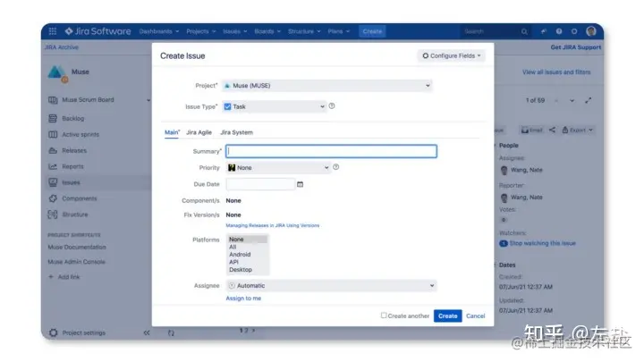
Task: Click Stop watching this issue link
Action: click(x=543, y=243)
